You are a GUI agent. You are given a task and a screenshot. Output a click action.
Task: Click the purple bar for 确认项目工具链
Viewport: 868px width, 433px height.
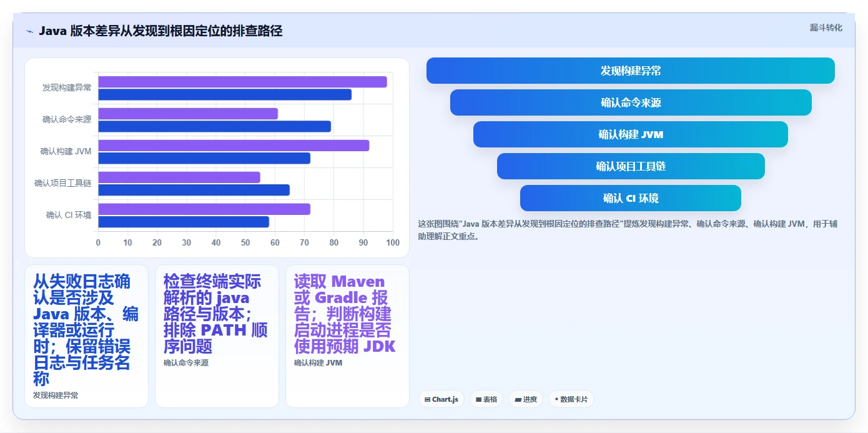coord(179,177)
